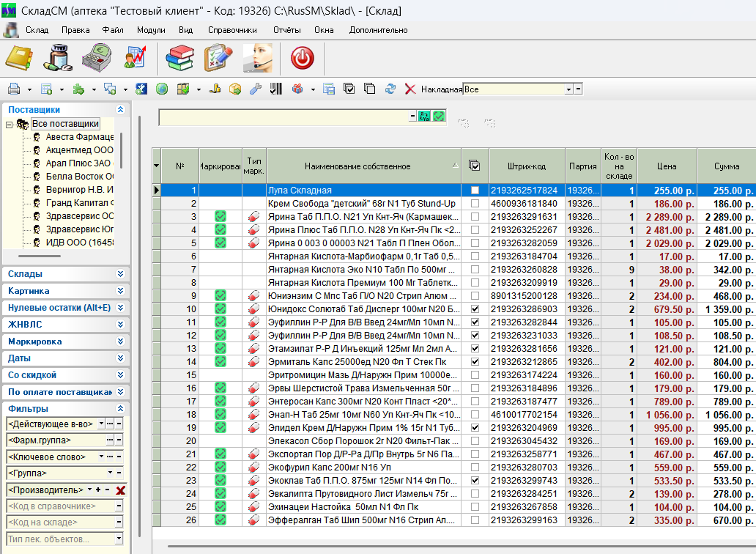Expand the Даты panel
The width and height of the screenshot is (756, 554).
pyautogui.click(x=121, y=358)
